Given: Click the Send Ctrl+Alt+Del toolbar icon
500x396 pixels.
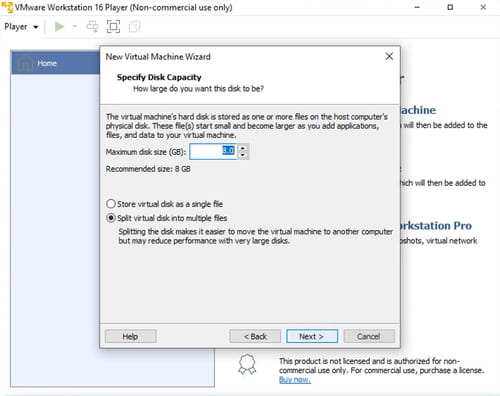Looking at the screenshot, I should [x=92, y=27].
